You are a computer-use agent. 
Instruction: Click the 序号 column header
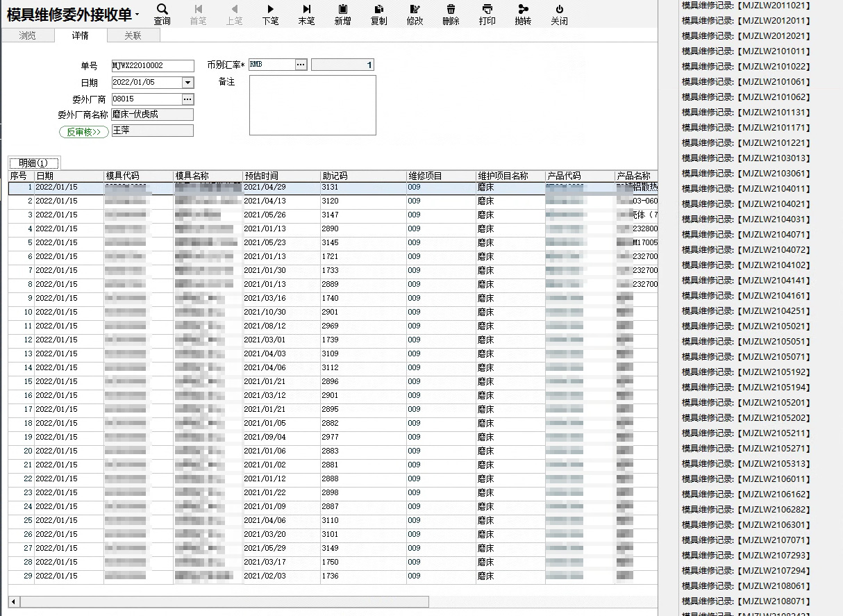point(21,176)
